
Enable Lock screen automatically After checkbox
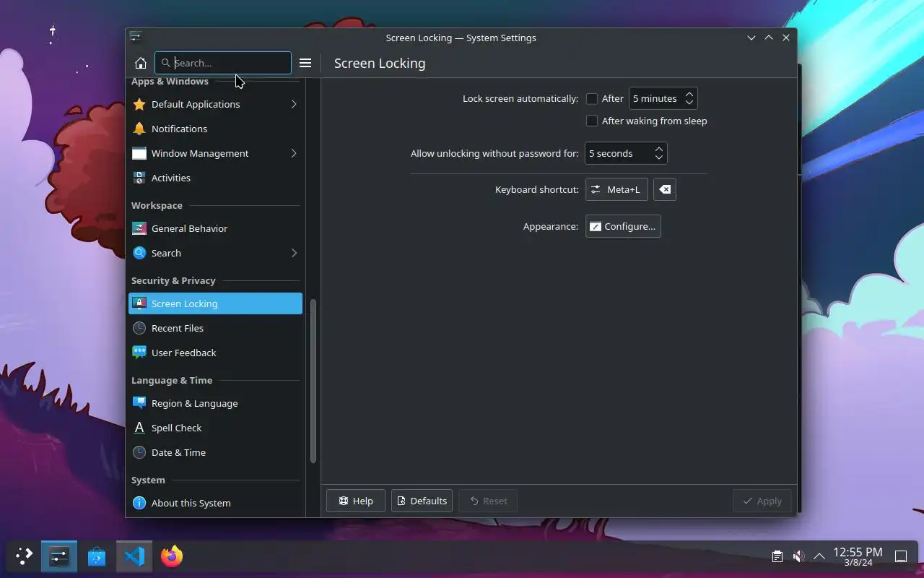tap(592, 99)
